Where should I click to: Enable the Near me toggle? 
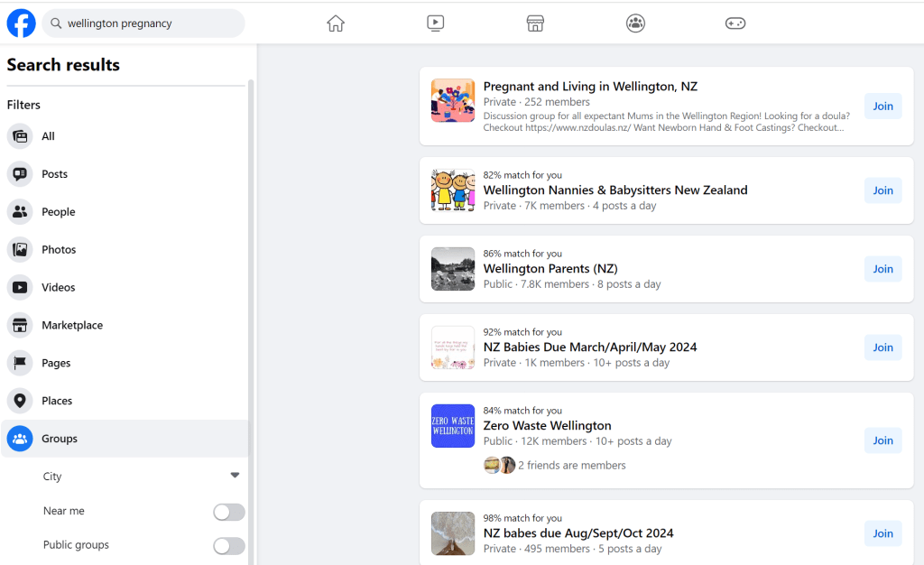[228, 512]
